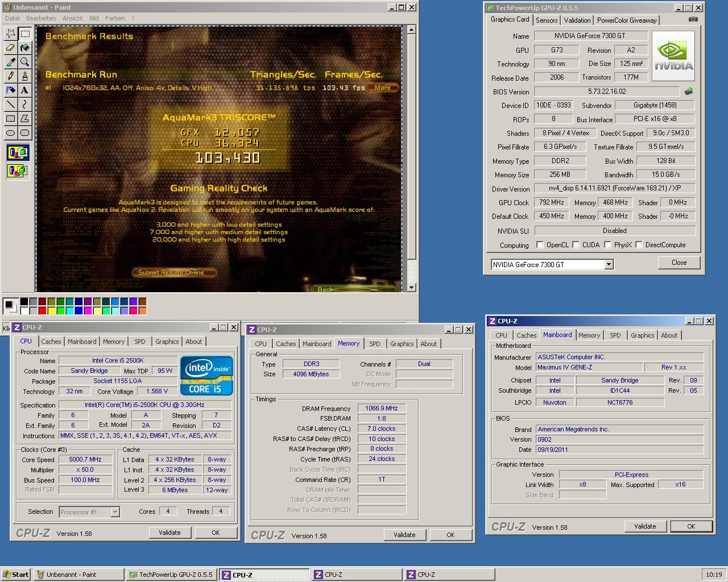Open the Bild menu in Paint
This screenshot has width=728, height=582.
[94, 18]
